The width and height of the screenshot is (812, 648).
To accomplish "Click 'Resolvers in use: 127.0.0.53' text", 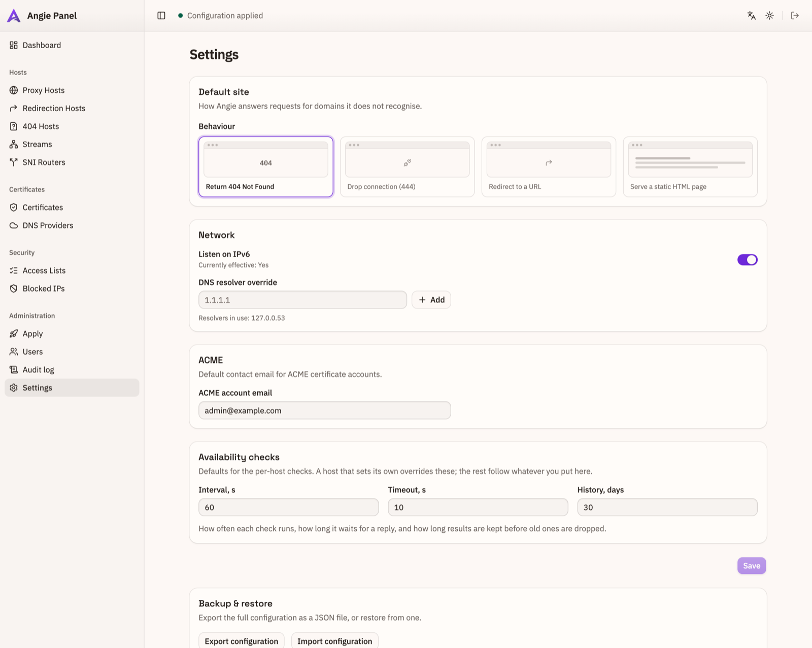I will (x=242, y=318).
